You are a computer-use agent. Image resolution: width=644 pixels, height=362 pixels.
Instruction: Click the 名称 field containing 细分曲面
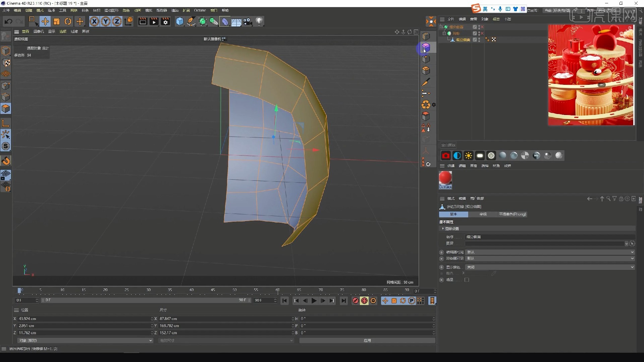[550, 237]
